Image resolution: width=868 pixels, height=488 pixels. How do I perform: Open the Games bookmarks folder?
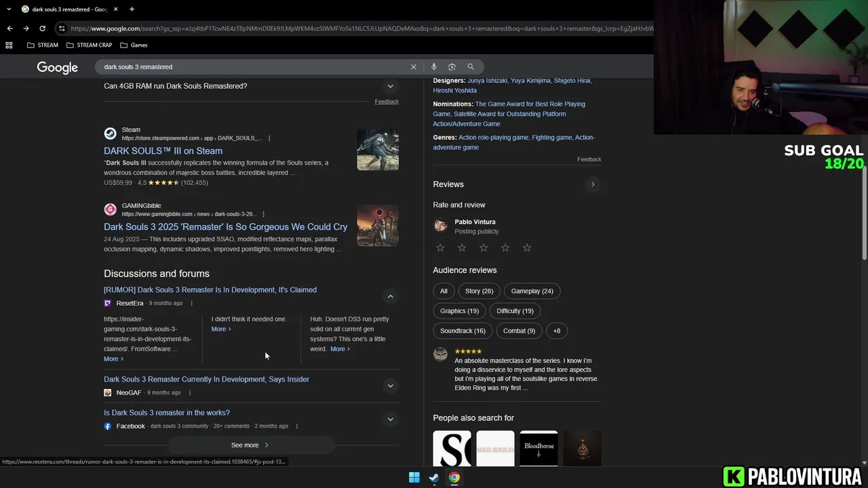pyautogui.click(x=134, y=45)
